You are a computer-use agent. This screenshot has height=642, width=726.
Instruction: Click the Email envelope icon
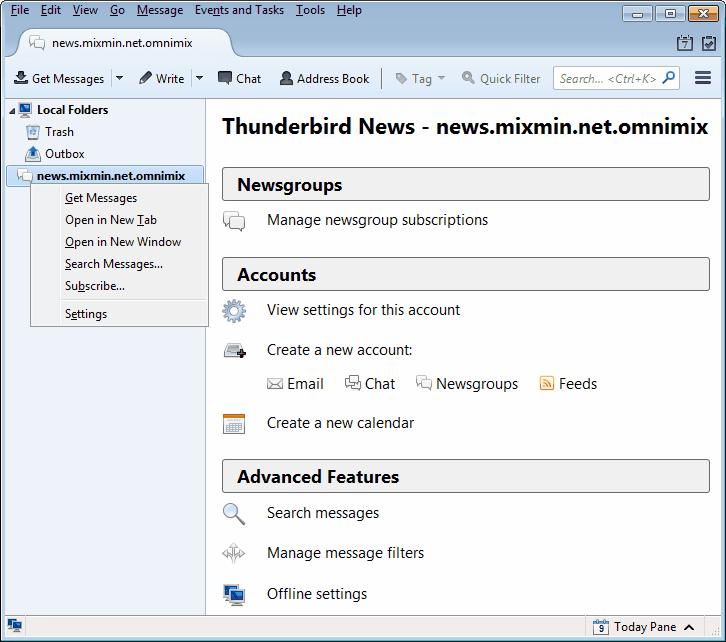[x=275, y=384]
